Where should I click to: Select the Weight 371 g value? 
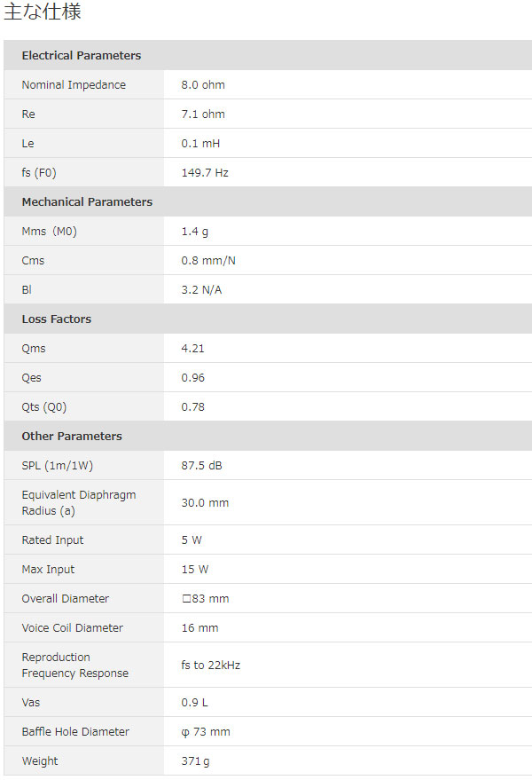(x=196, y=761)
